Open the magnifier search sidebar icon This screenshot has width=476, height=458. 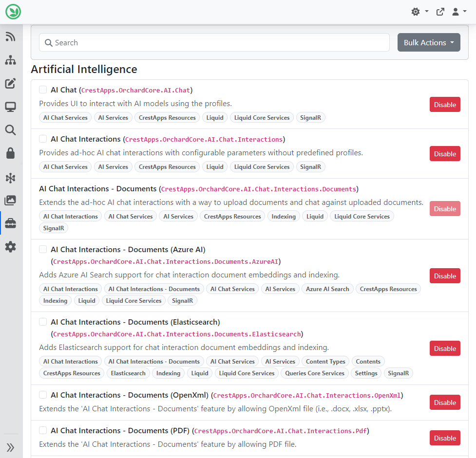[x=10, y=130]
